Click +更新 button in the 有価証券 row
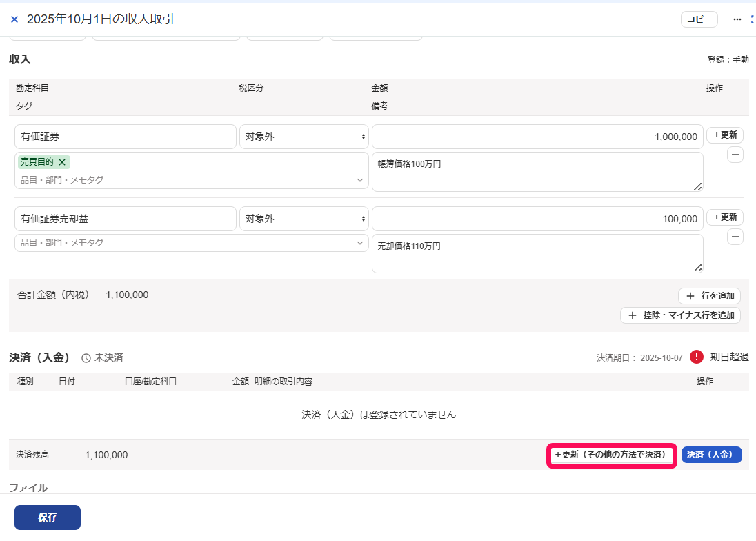 point(725,135)
